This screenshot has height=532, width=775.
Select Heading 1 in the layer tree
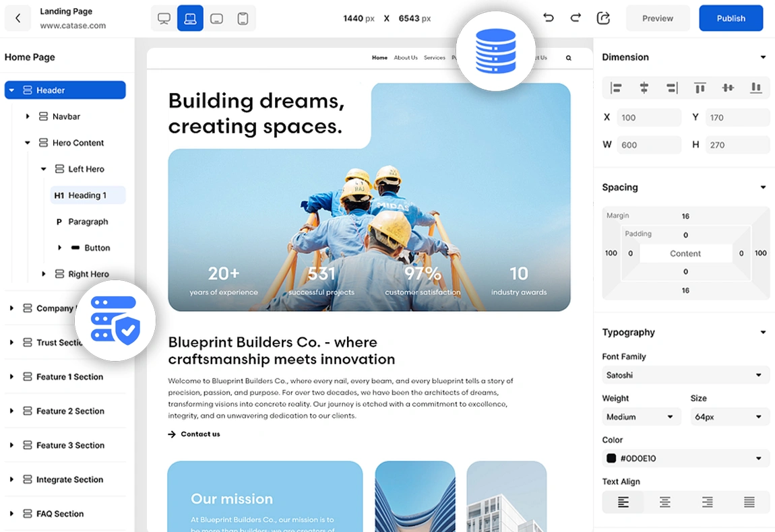coord(87,195)
